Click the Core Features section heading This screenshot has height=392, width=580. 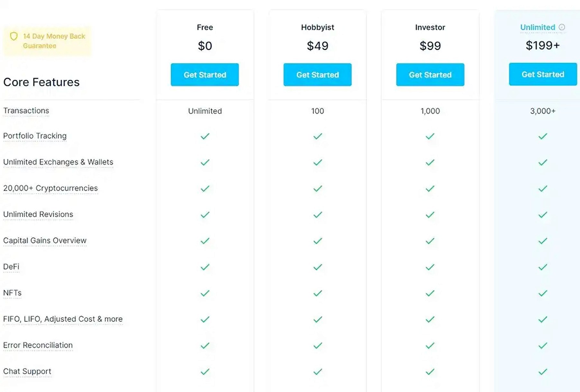point(41,82)
